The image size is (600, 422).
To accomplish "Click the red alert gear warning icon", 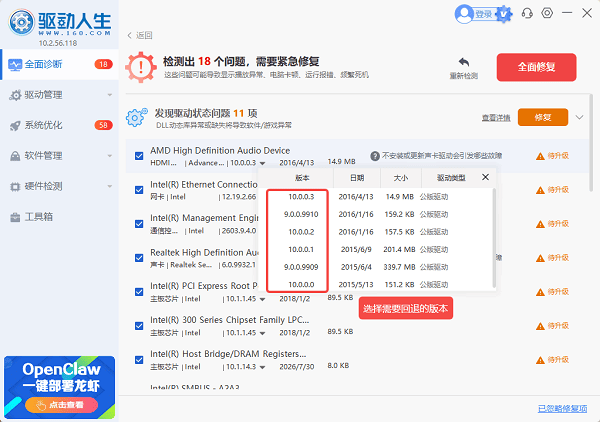I will 141,67.
